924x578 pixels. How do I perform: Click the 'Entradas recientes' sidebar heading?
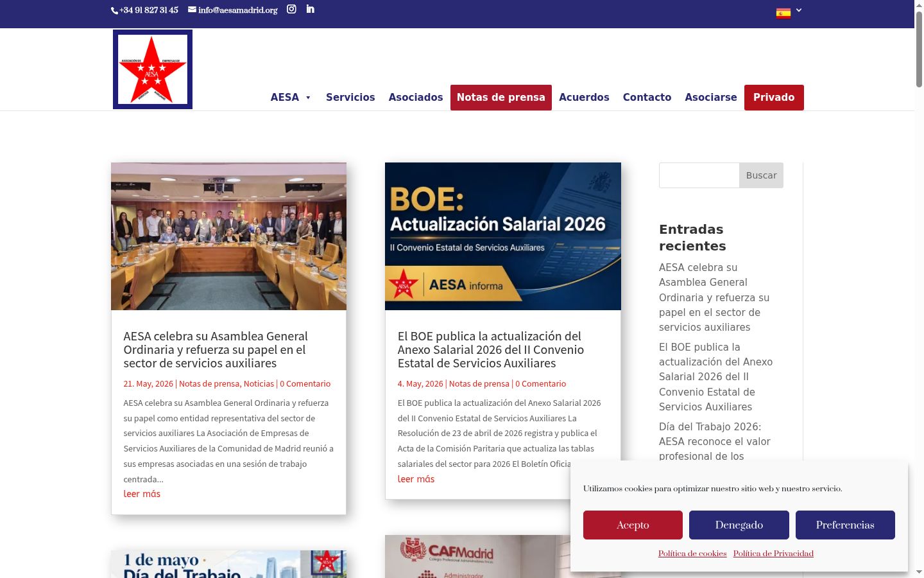tap(692, 238)
